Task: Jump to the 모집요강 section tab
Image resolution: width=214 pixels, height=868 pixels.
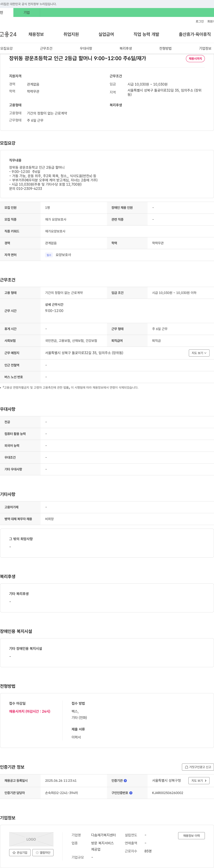Action: 6,49
